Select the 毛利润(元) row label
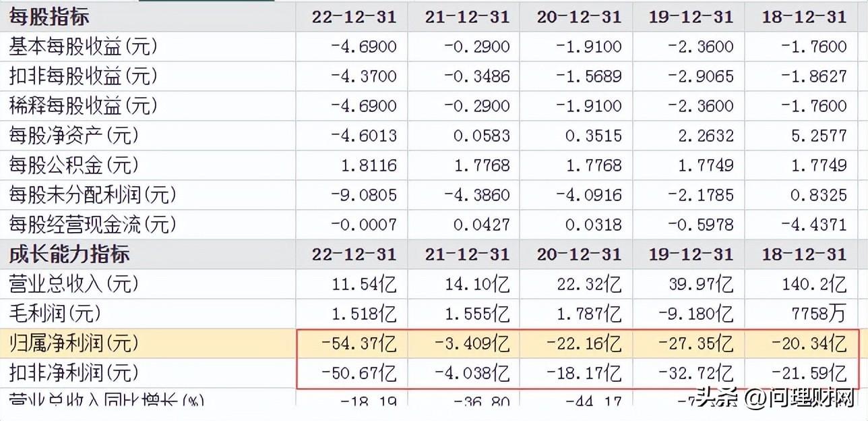The height and width of the screenshot is (421, 868). point(55,314)
